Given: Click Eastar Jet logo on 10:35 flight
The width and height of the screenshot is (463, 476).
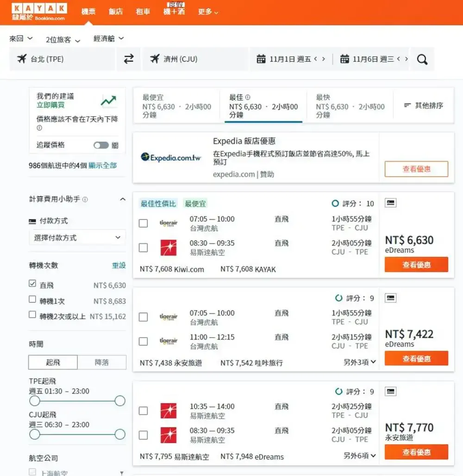Looking at the screenshot, I should pos(169,411).
